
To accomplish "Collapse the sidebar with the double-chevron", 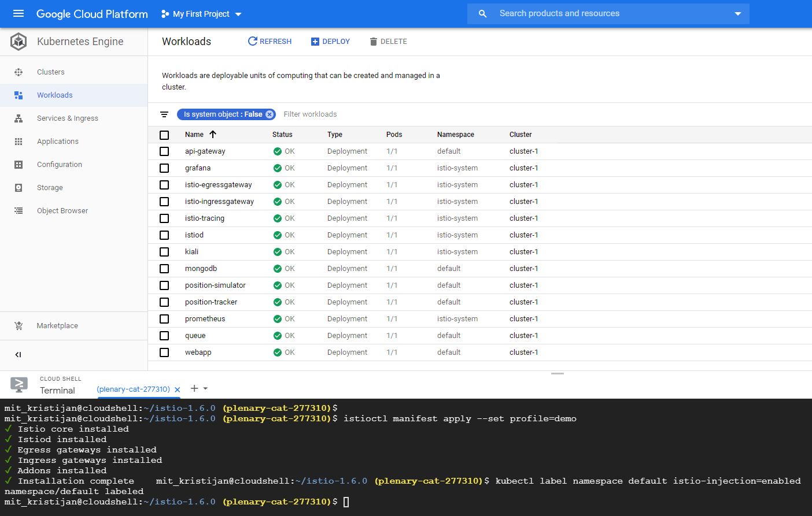I will 18,354.
